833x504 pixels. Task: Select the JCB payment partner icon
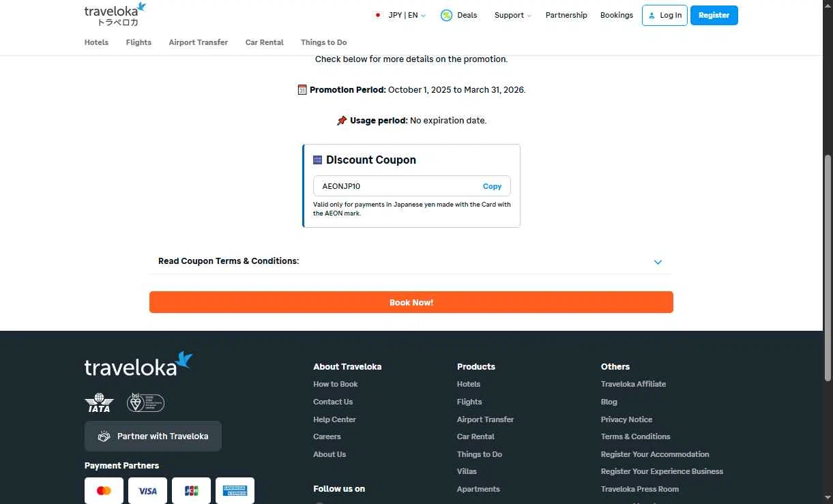[x=191, y=490]
